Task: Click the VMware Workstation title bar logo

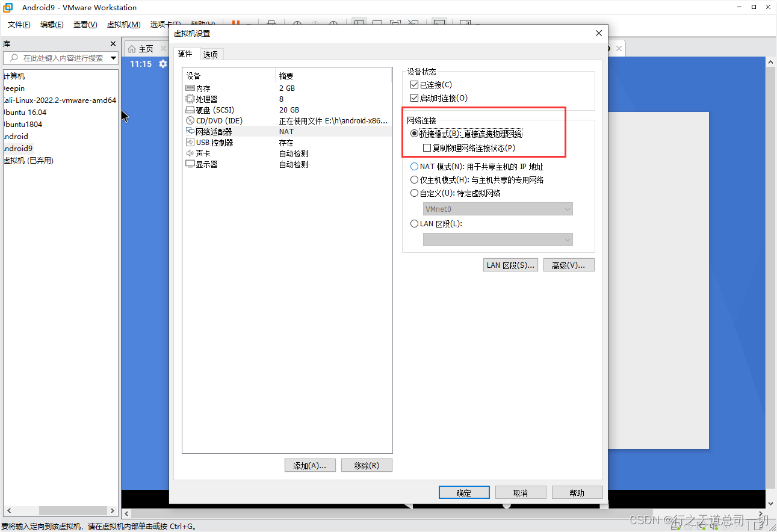Action: pos(8,8)
